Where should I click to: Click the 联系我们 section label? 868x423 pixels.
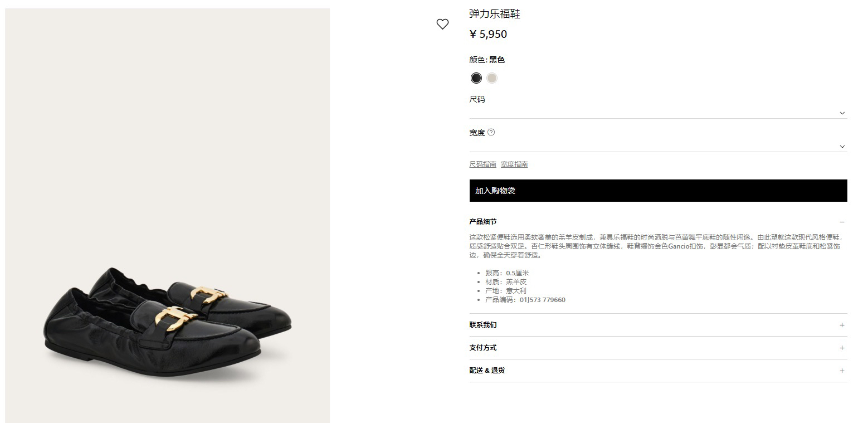[482, 325]
